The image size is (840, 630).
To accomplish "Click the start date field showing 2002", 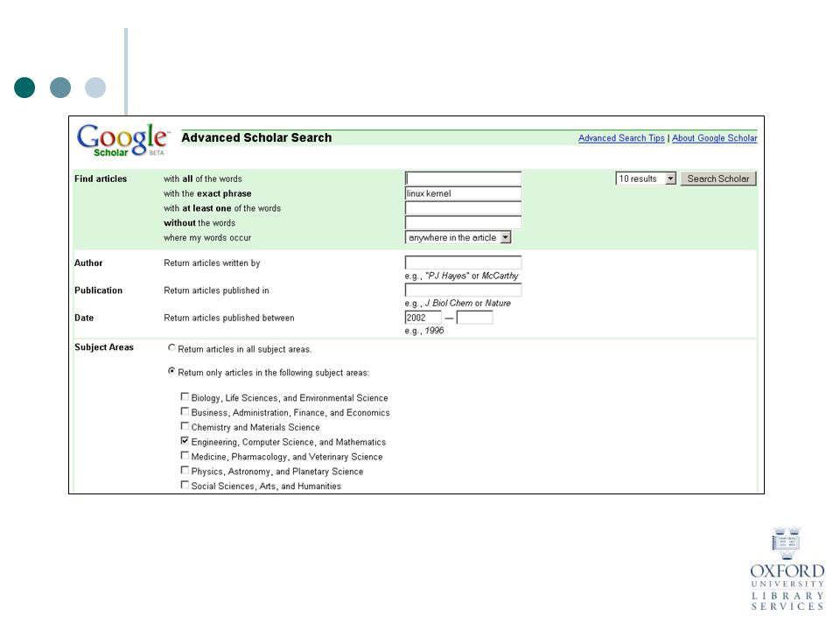I will 423,318.
